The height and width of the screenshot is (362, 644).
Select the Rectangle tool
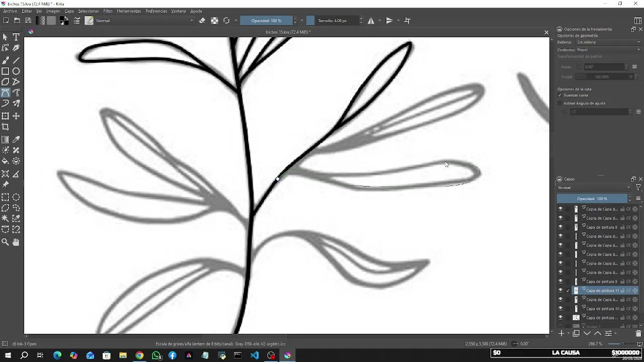[x=6, y=71]
